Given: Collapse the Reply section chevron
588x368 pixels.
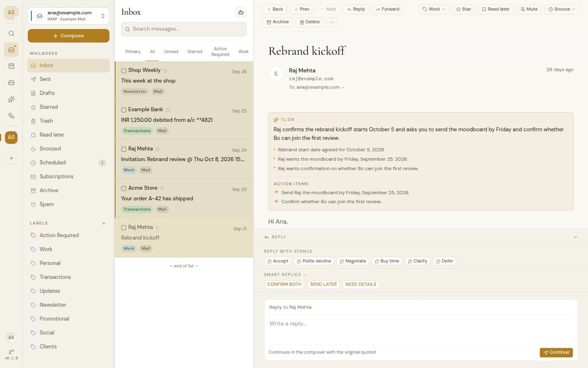Looking at the screenshot, I should pos(575,237).
